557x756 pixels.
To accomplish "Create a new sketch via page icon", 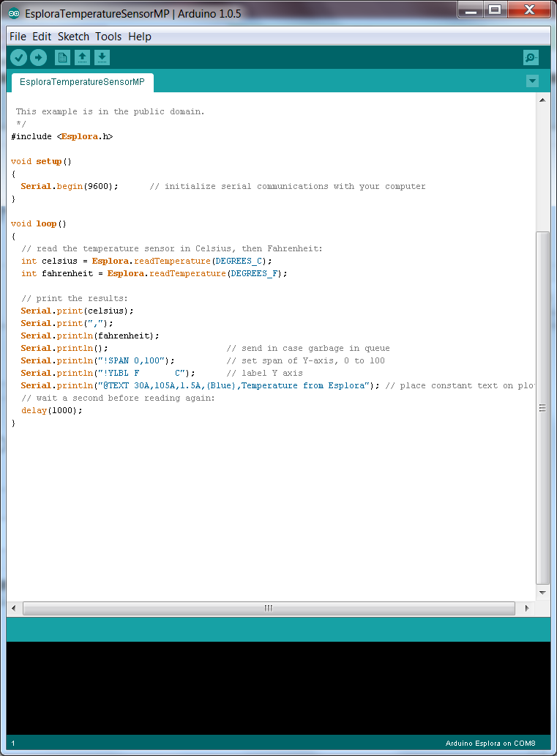I will [62, 58].
